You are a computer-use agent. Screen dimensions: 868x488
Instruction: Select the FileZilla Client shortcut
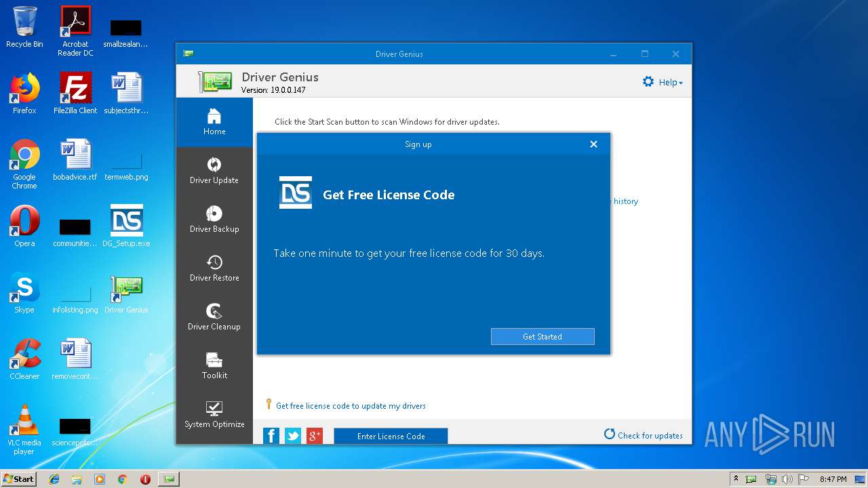[75, 94]
